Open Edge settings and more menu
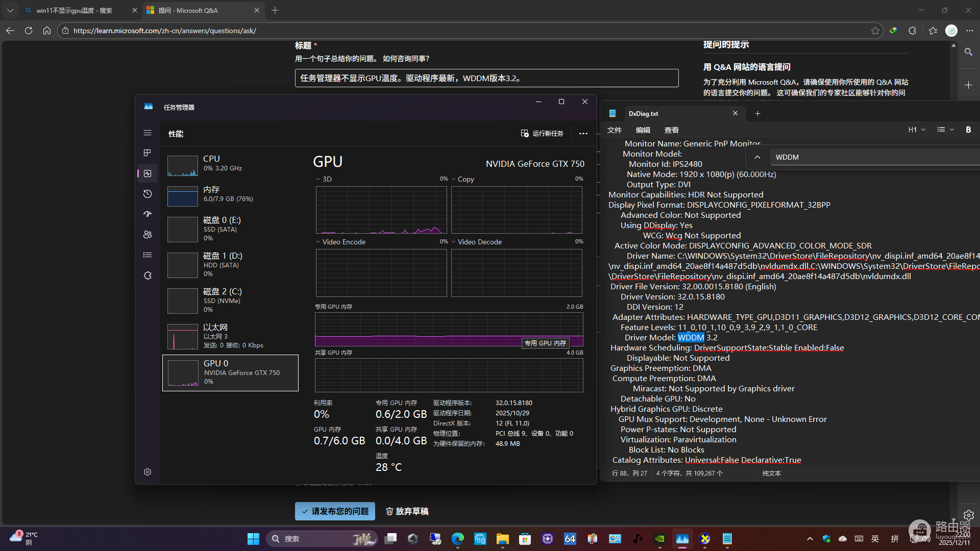 click(970, 31)
